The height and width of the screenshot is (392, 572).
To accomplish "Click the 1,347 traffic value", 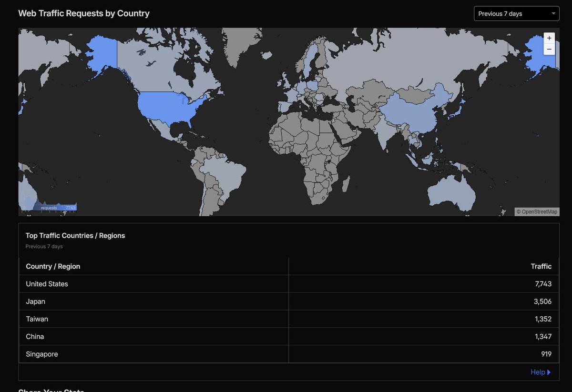I will tap(543, 337).
